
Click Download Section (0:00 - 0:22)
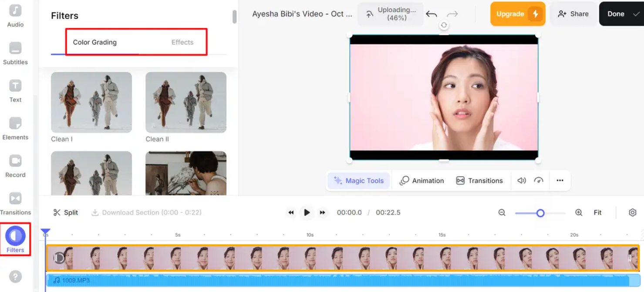point(146,212)
